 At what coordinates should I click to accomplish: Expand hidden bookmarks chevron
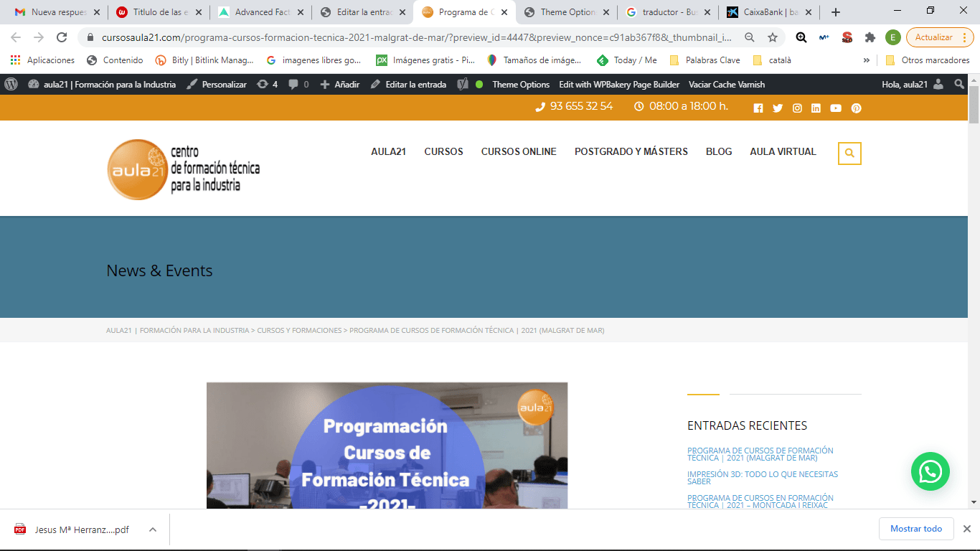click(x=867, y=60)
